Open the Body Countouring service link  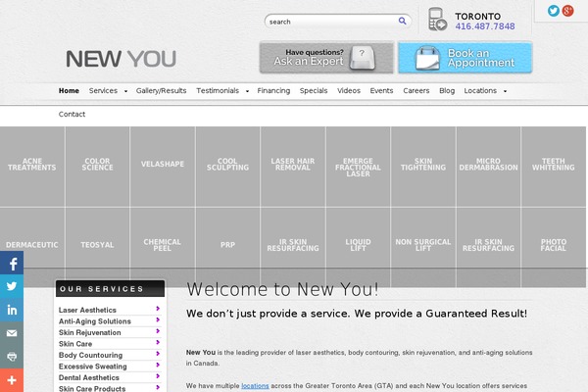[90, 355]
